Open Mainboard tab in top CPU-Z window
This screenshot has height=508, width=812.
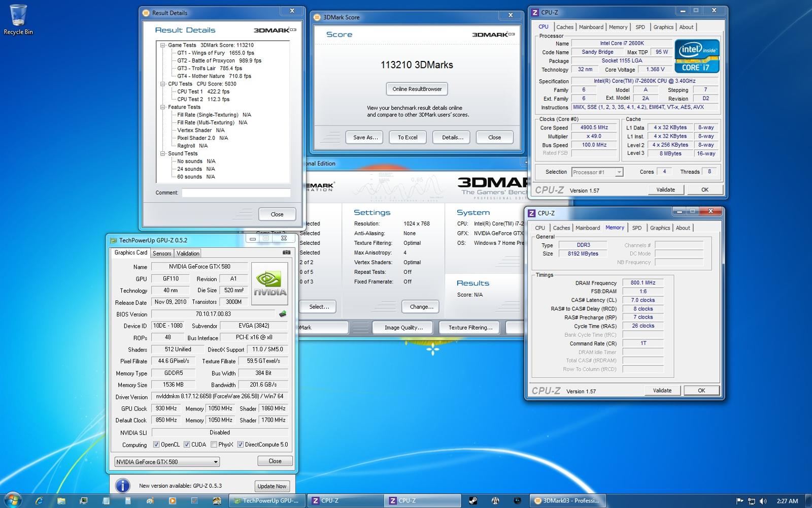(591, 27)
